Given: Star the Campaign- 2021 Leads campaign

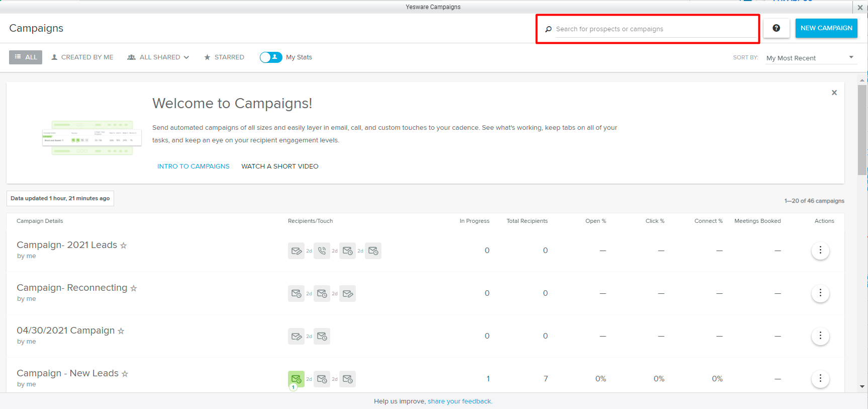Looking at the screenshot, I should tap(124, 246).
